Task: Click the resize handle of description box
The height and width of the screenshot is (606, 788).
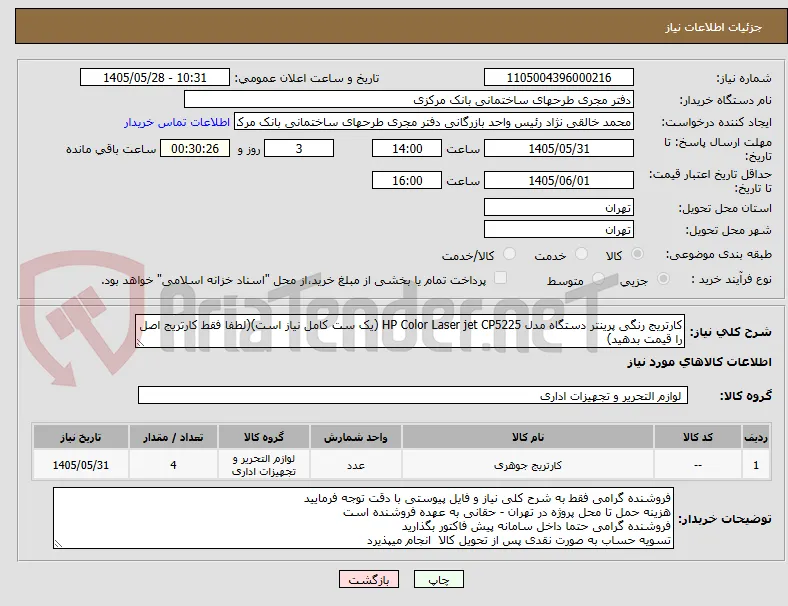Action: [140, 343]
